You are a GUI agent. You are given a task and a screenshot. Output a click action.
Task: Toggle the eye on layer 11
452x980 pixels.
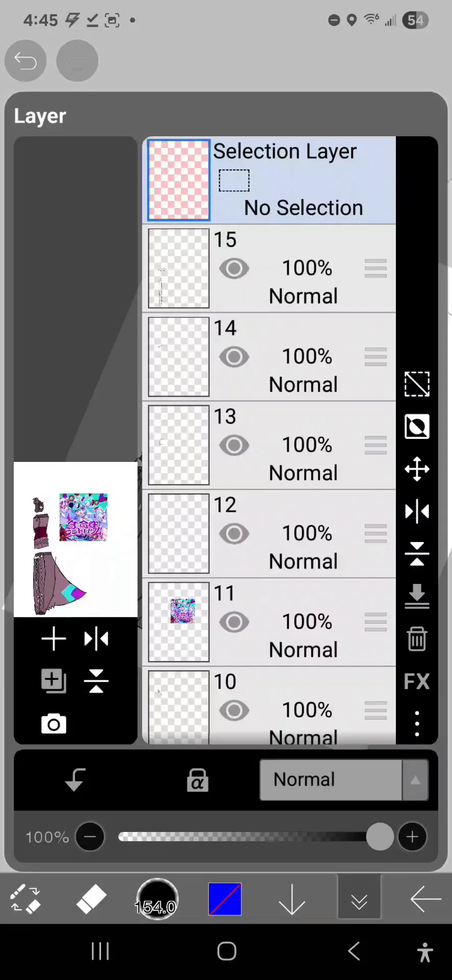point(234,622)
